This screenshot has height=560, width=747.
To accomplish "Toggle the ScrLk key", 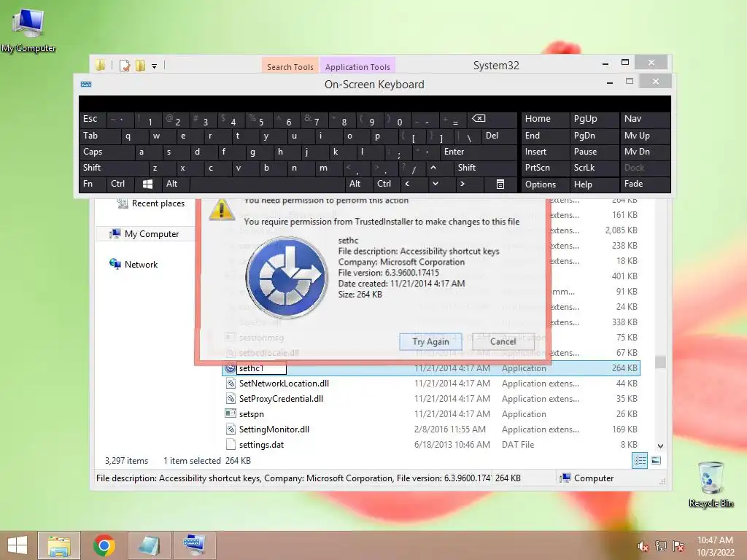I will pos(594,168).
